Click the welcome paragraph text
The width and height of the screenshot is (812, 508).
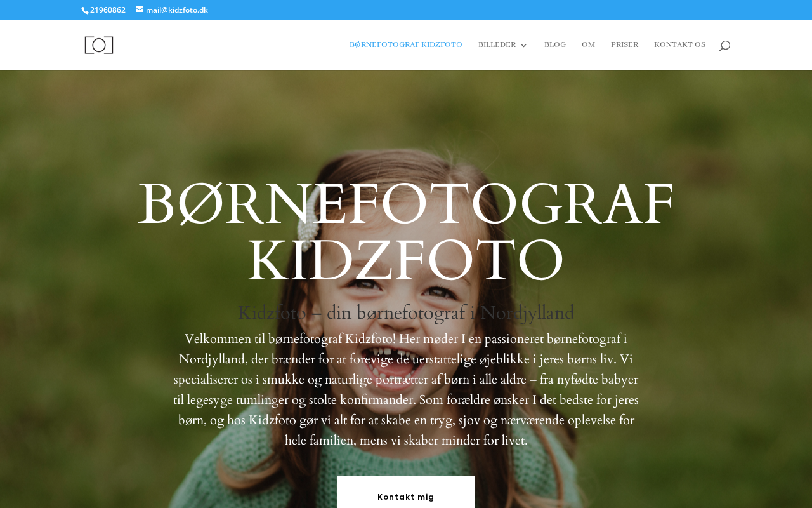(406, 390)
